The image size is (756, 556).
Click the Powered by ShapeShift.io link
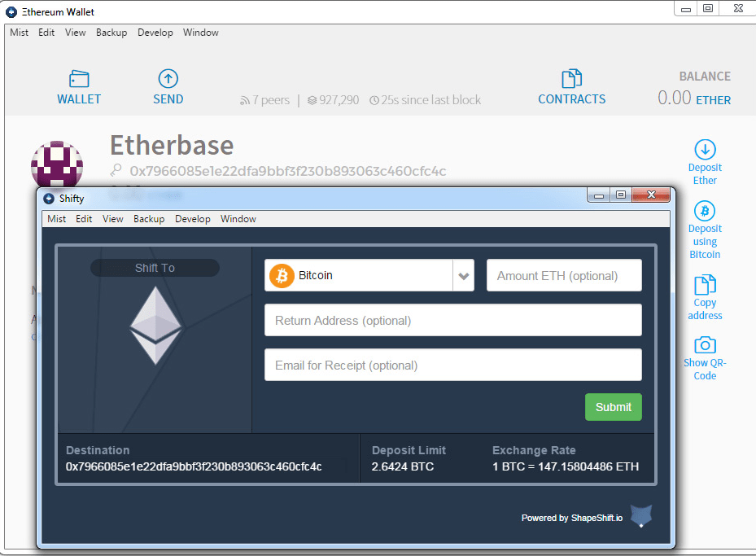click(572, 518)
